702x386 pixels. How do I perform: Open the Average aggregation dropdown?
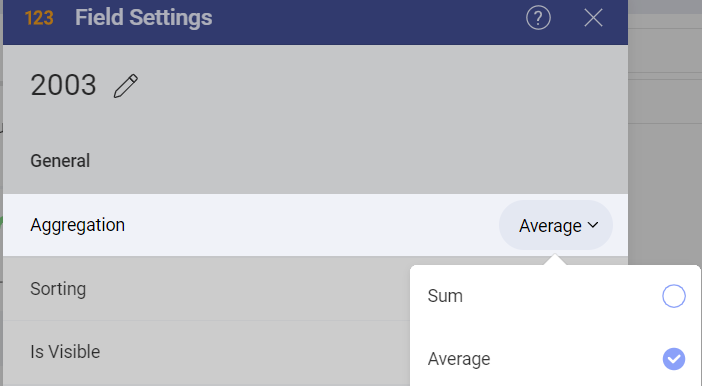[556, 225]
